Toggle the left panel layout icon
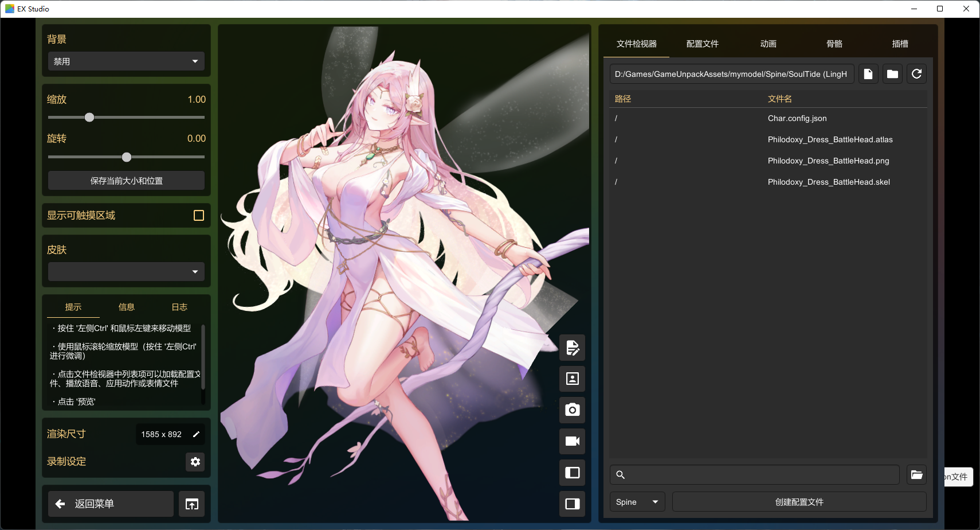This screenshot has height=530, width=980. click(x=572, y=473)
